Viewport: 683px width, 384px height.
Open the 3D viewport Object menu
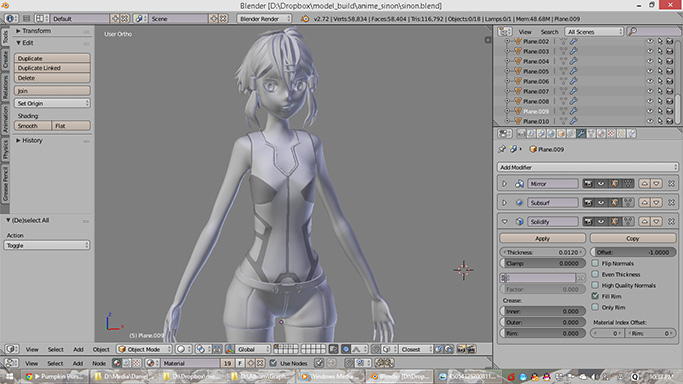pos(101,349)
